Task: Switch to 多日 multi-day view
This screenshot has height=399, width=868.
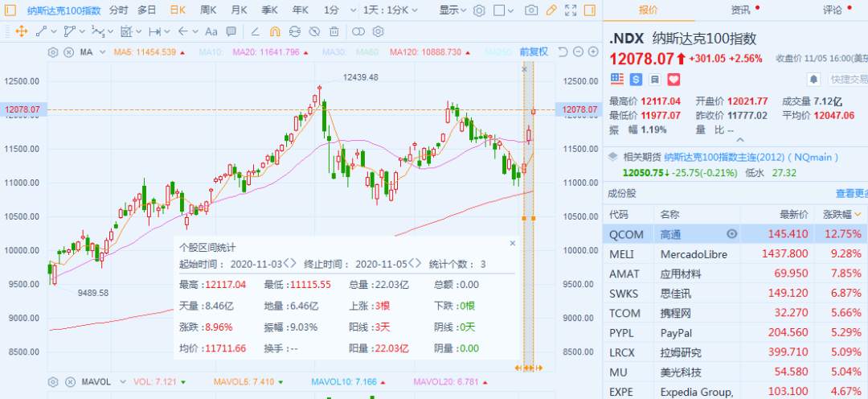Action: pos(147,10)
